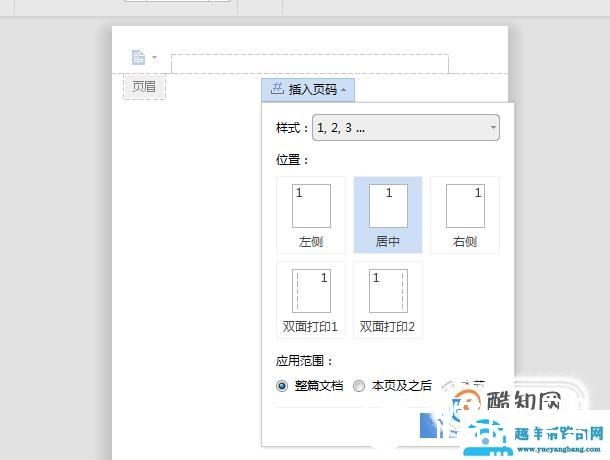This screenshot has height=460, width=610.
Task: Choose the 左侧 left page number position
Action: (311, 215)
